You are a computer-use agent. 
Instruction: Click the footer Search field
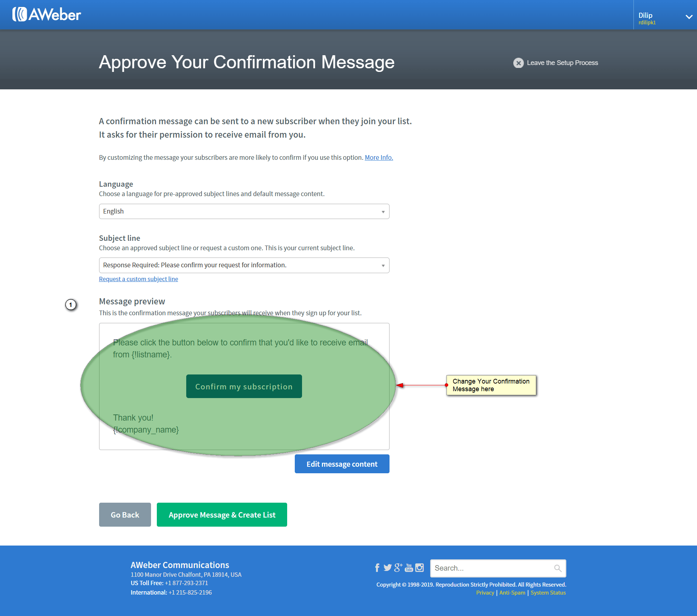492,568
